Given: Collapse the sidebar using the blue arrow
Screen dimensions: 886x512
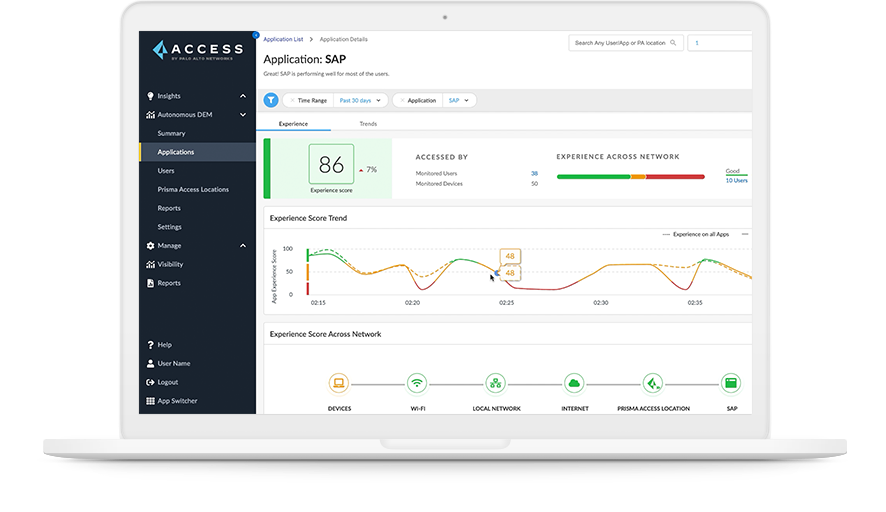Looking at the screenshot, I should pyautogui.click(x=256, y=35).
